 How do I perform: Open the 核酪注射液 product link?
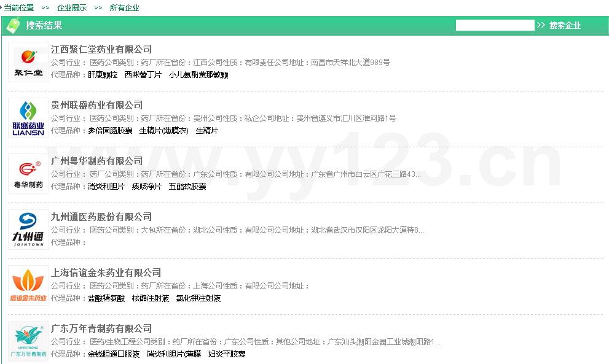151,298
